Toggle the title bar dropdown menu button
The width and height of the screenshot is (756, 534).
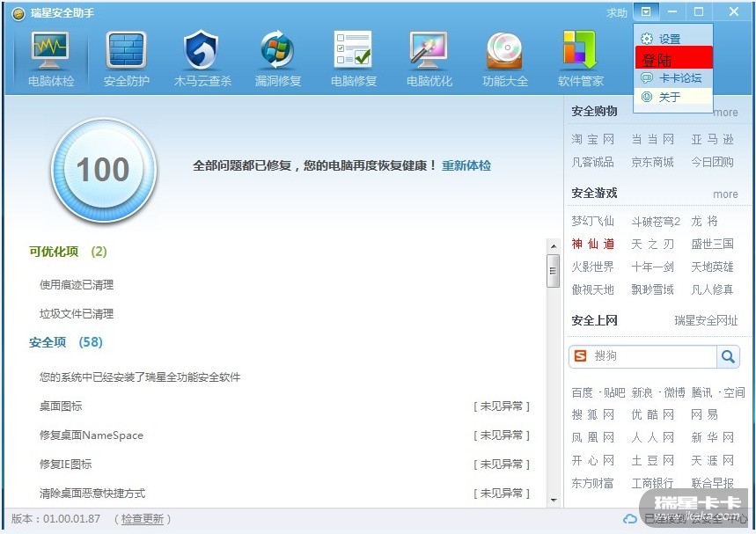coord(646,11)
